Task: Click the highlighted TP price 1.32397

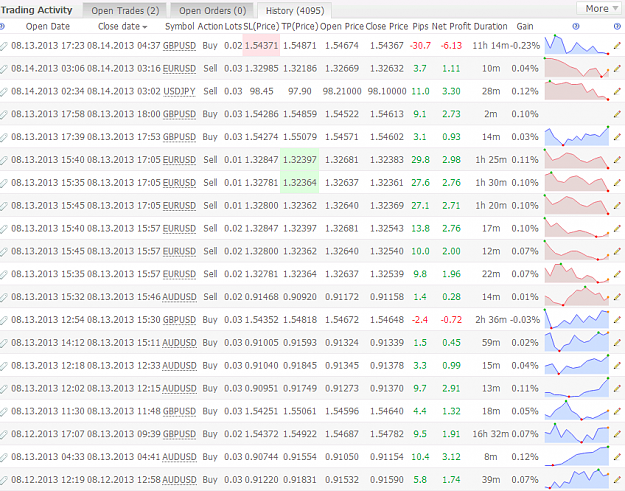Action: tap(300, 160)
